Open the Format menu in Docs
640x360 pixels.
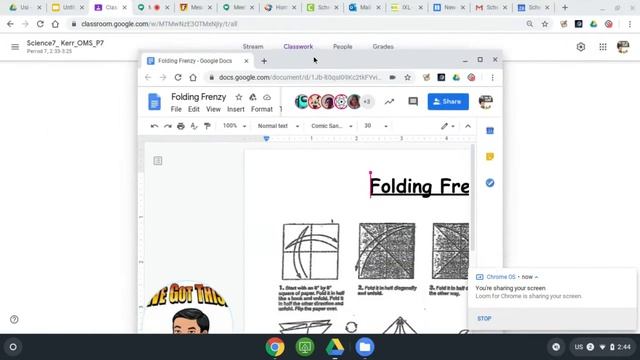point(262,109)
